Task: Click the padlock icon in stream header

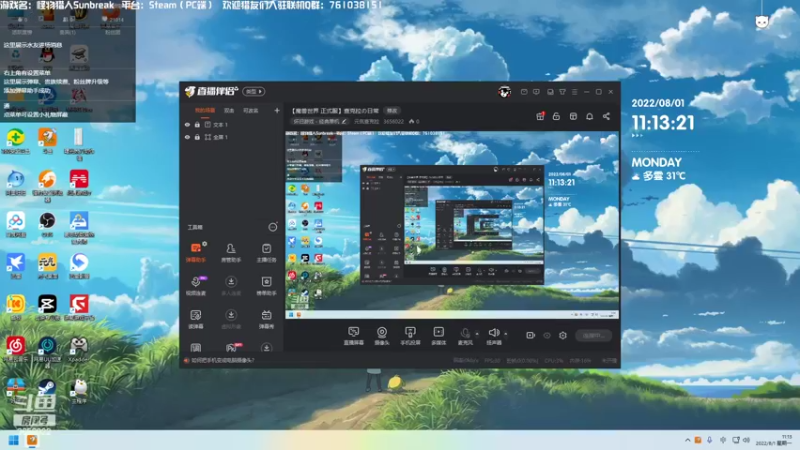Action: coord(556,116)
